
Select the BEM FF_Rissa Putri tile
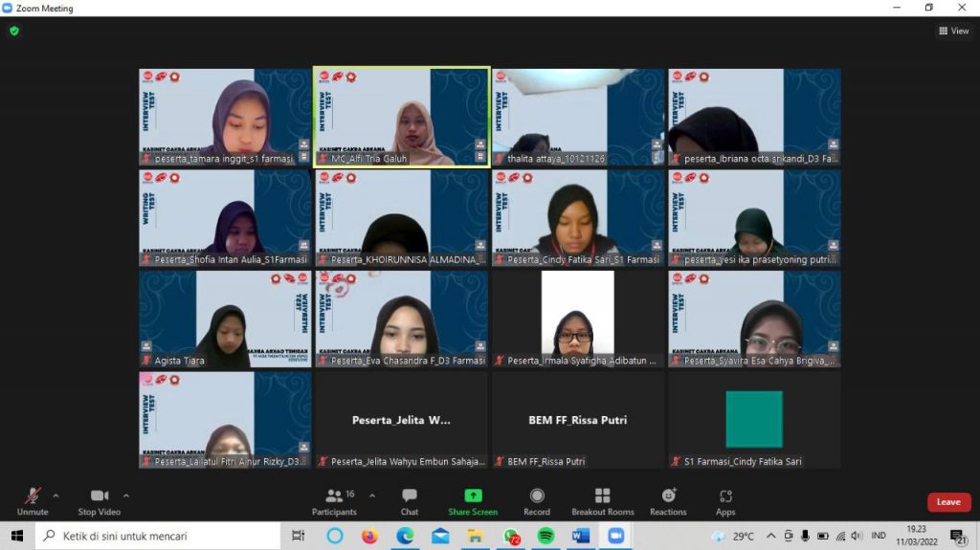click(577, 420)
